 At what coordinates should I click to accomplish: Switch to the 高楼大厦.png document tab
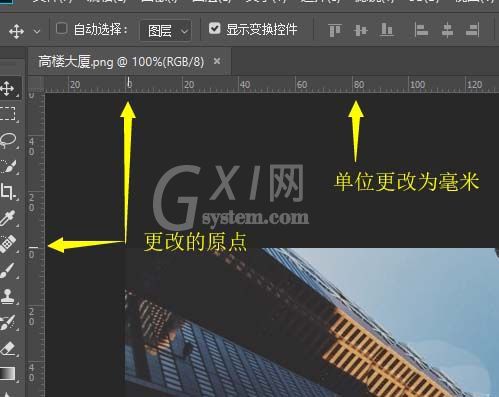(x=121, y=62)
